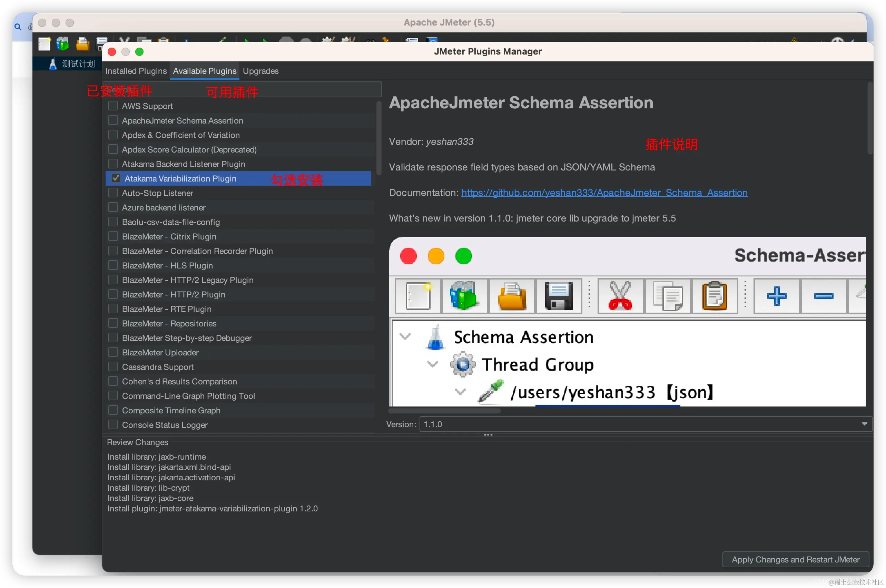Select the "Console Status Logger" row
Image resolution: width=886 pixels, height=588 pixels.
(240, 425)
